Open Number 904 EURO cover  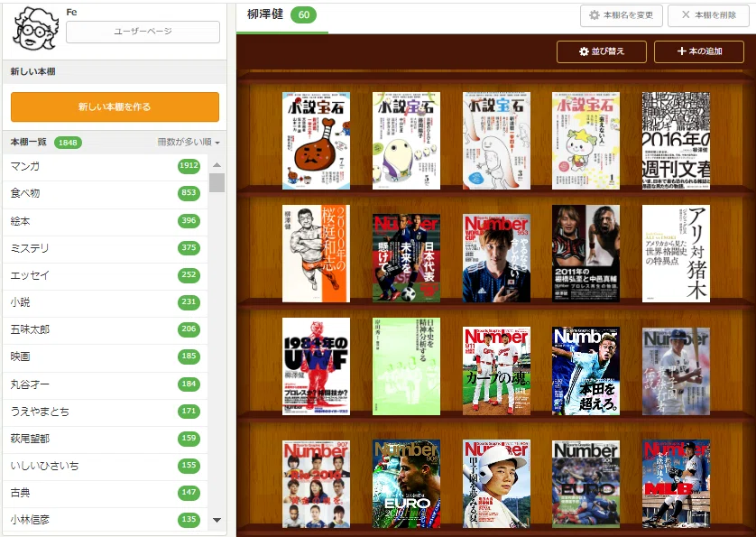[x=585, y=484]
